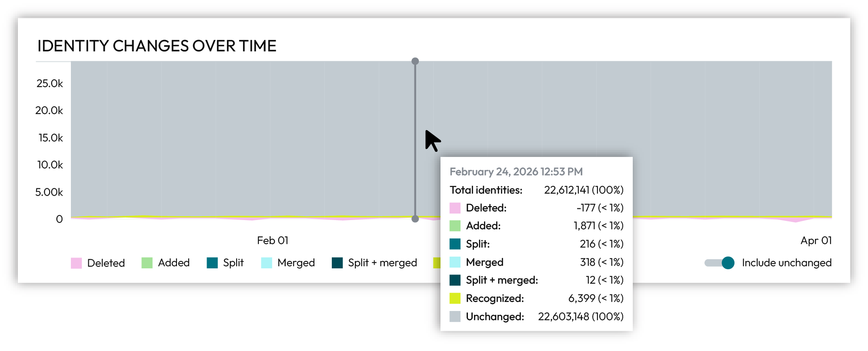Select the Feb 01 axis label

272,240
